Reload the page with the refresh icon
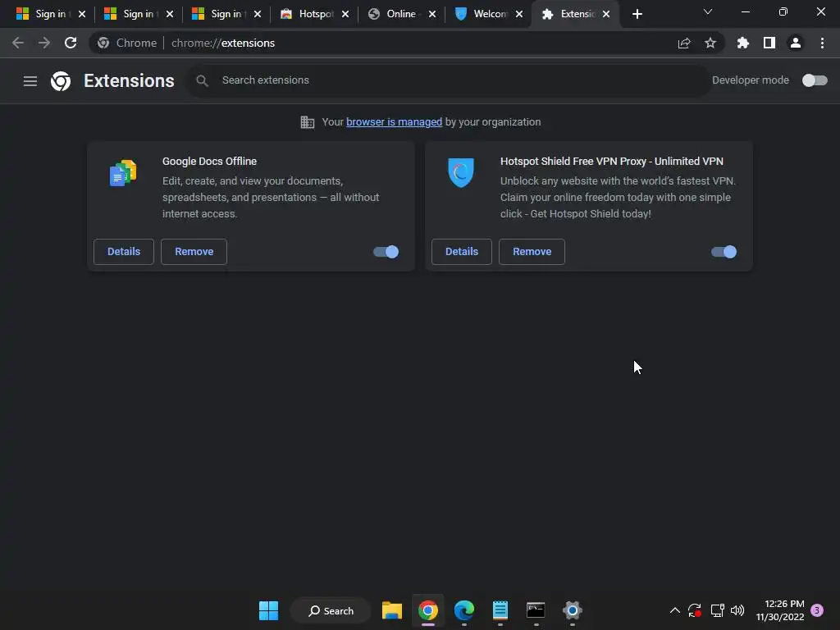The height and width of the screenshot is (630, 840). tap(71, 43)
